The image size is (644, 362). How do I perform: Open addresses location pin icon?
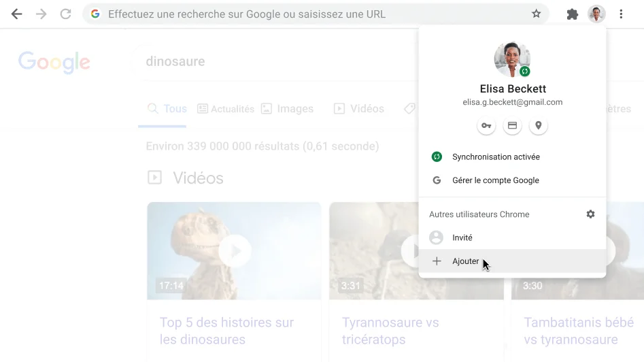coord(538,126)
